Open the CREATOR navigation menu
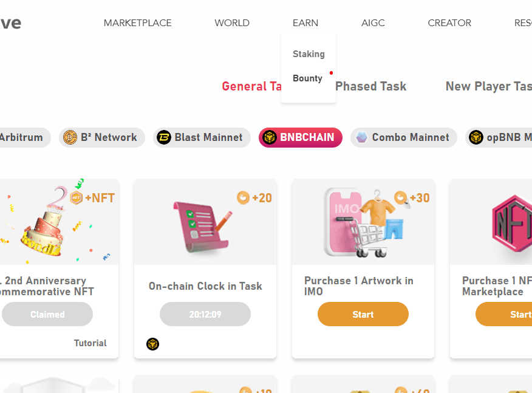Viewport: 532px width, 393px height. coord(449,23)
